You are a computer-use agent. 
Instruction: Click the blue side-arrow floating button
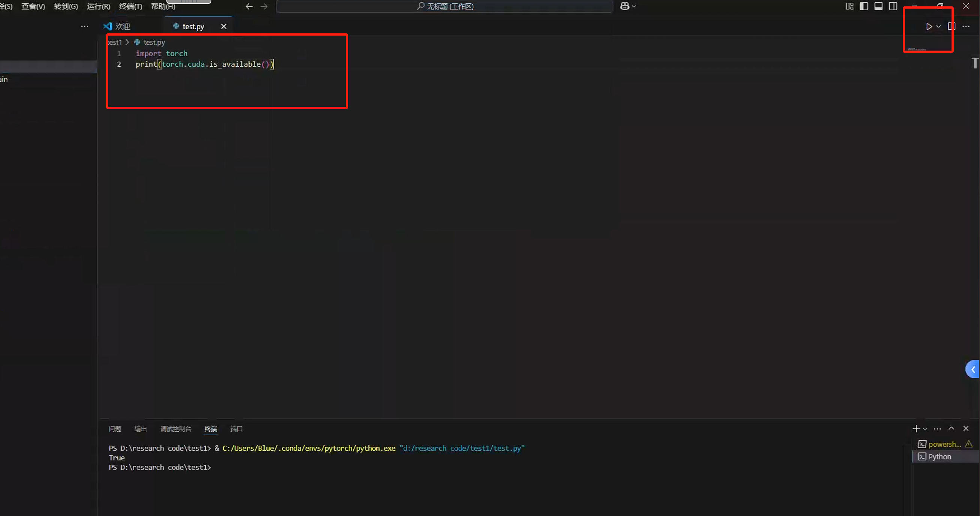coord(973,369)
